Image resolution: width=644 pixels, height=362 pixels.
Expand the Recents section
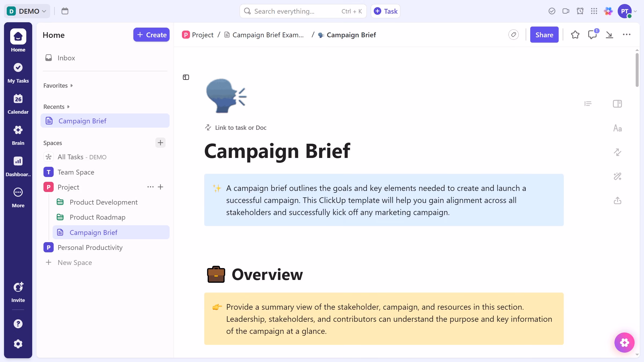point(56,107)
